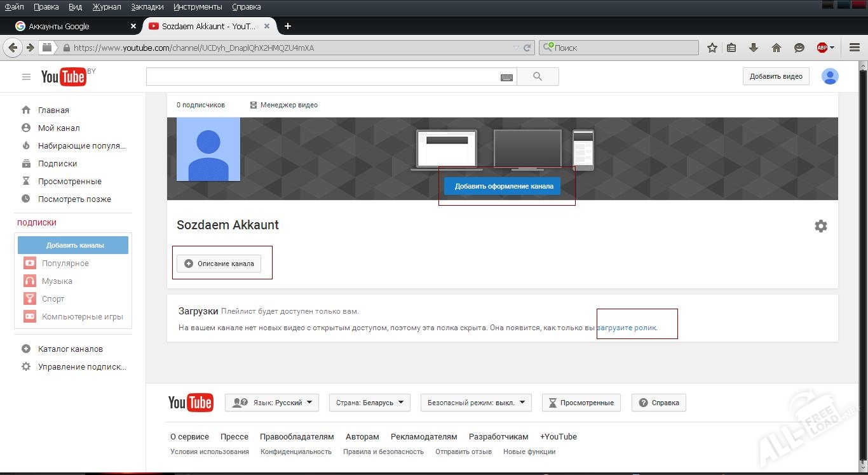Open Firefox downloads arrow icon
This screenshot has width=868, height=475.
coord(754,48)
